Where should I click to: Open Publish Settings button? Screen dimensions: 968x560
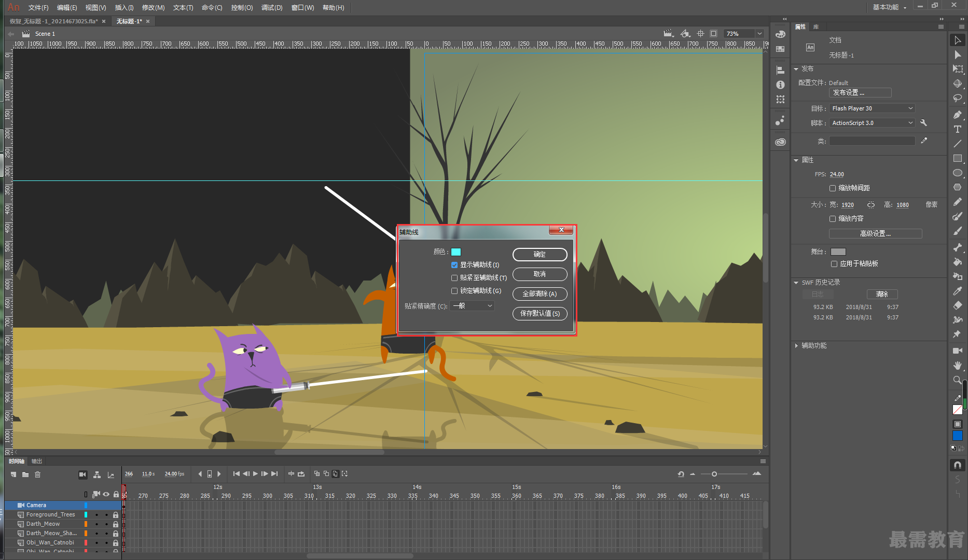coord(860,93)
